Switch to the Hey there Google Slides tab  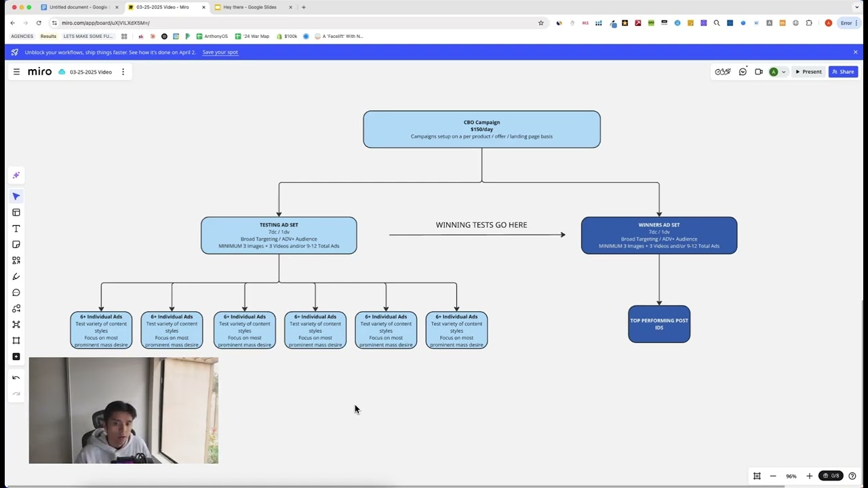(252, 7)
